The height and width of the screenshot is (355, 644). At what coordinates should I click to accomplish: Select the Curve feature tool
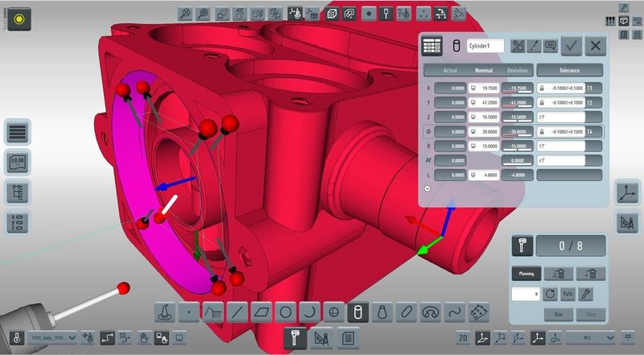tap(455, 312)
